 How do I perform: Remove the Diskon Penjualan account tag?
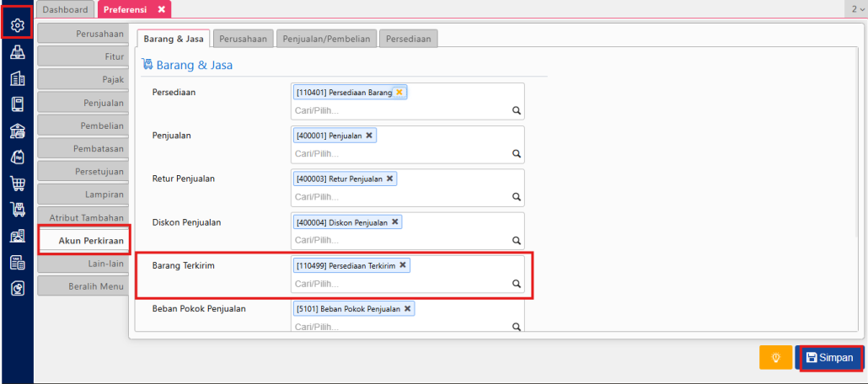click(x=394, y=222)
